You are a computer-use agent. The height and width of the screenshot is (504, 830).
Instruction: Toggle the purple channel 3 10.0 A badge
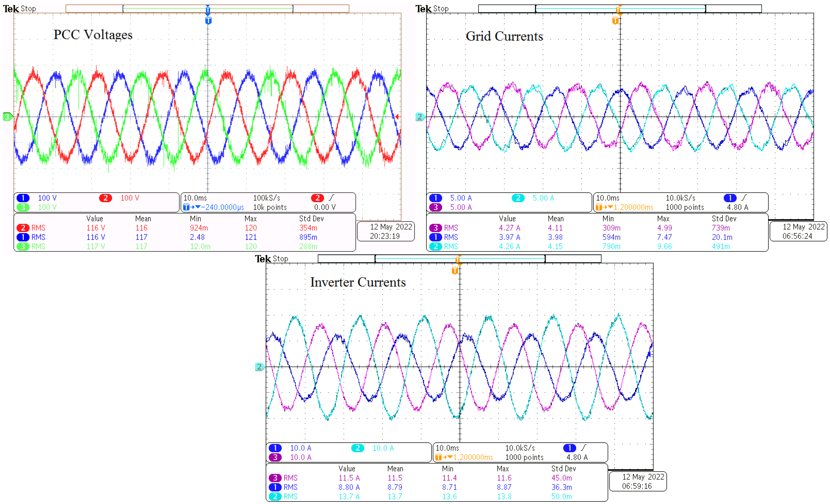(275, 457)
